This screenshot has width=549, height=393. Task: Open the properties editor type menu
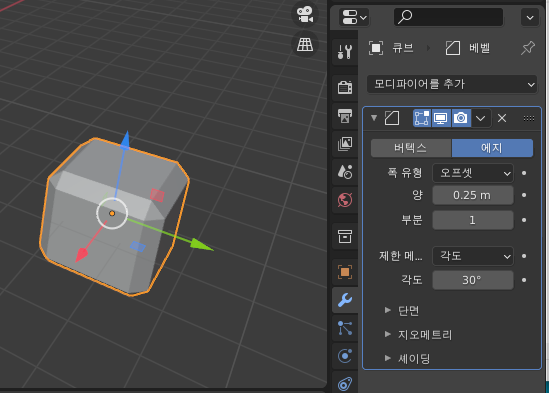pos(354,17)
